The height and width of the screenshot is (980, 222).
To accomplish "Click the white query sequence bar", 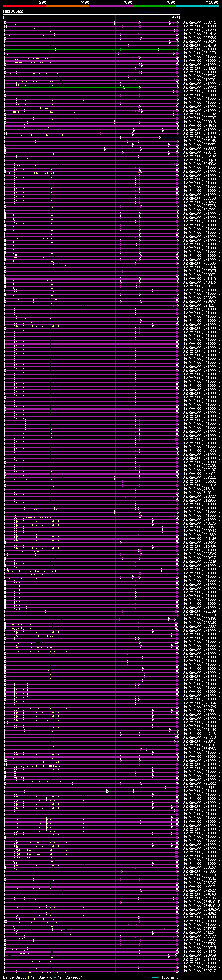I will point(92,15).
